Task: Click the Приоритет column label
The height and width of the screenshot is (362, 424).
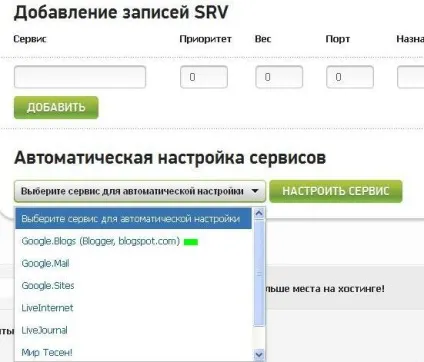Action: coord(205,39)
